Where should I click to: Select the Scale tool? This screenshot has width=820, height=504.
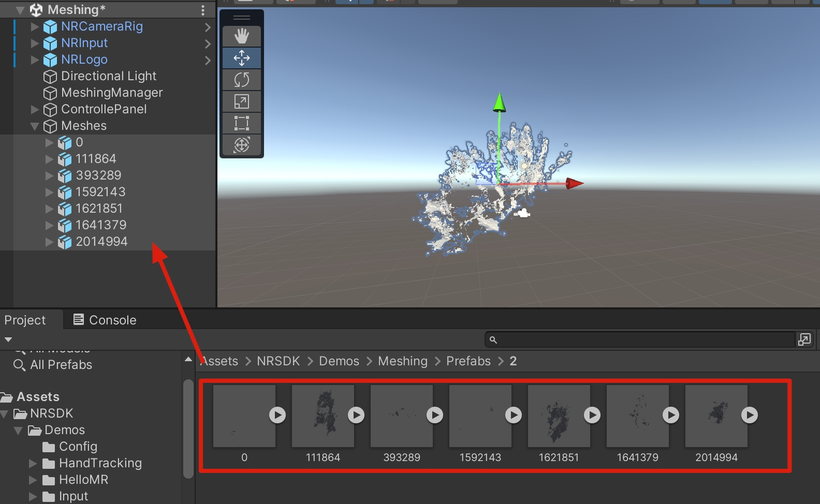(242, 101)
